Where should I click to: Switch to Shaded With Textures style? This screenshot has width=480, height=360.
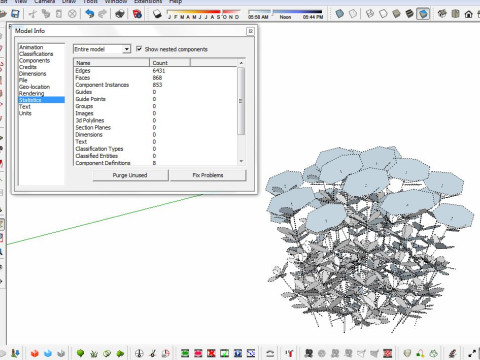410,14
